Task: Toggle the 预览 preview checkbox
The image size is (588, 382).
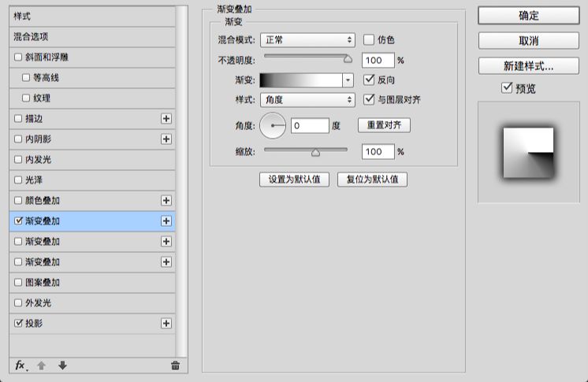Action: coord(507,88)
